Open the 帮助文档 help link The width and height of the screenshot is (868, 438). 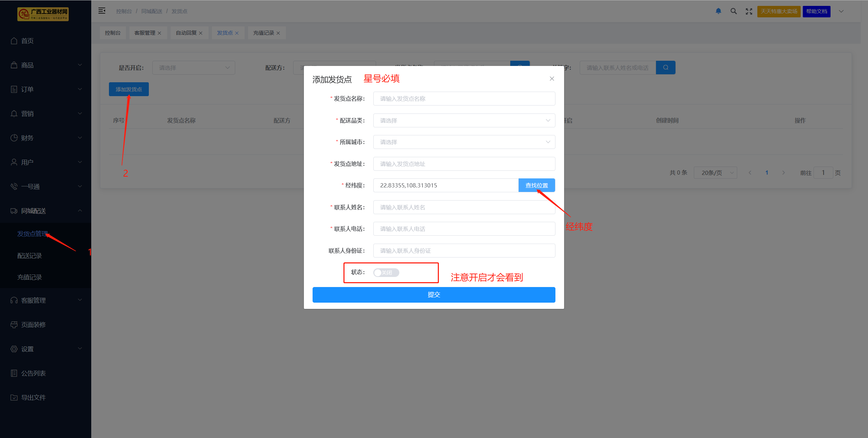[x=816, y=11]
